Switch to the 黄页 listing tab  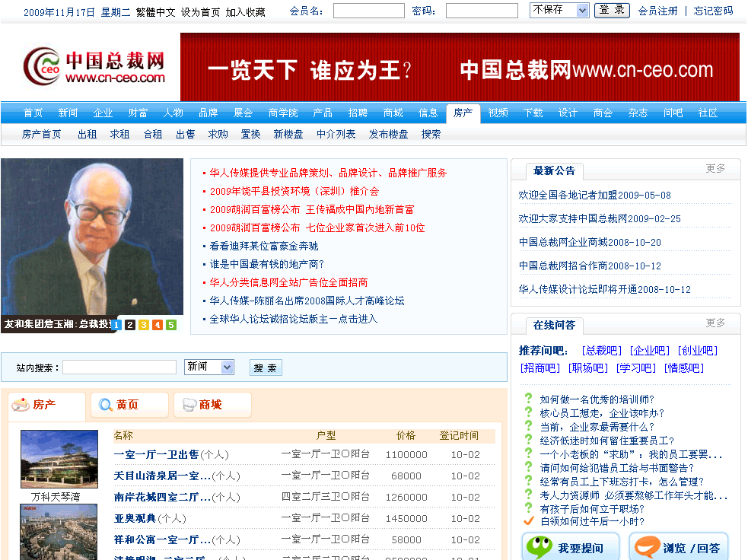(129, 405)
